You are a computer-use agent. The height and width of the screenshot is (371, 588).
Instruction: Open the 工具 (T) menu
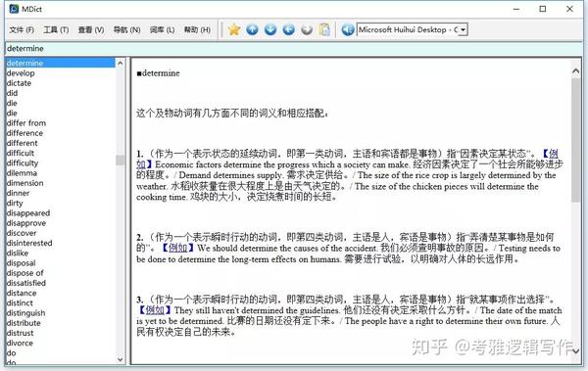pos(56,29)
